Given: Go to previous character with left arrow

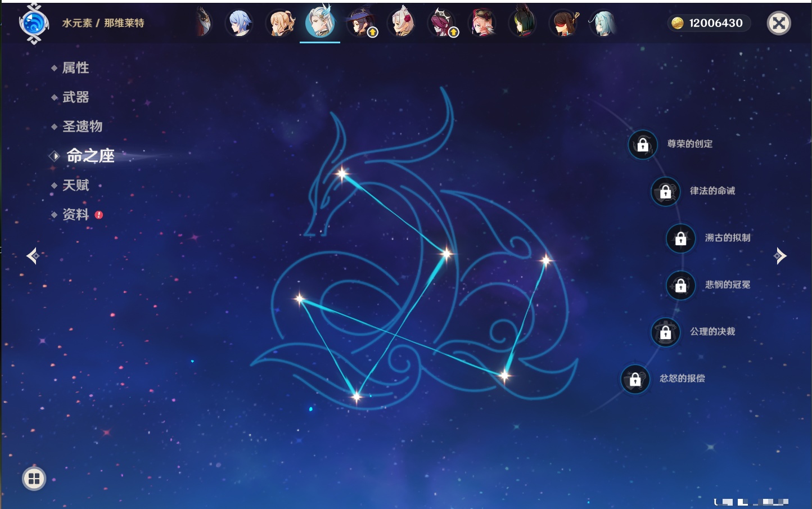Looking at the screenshot, I should point(33,256).
